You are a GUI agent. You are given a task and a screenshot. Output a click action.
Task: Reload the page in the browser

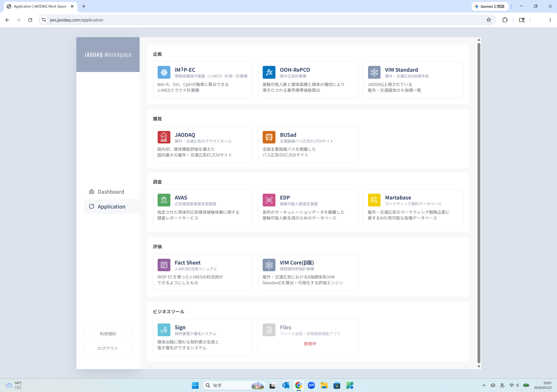[30, 20]
